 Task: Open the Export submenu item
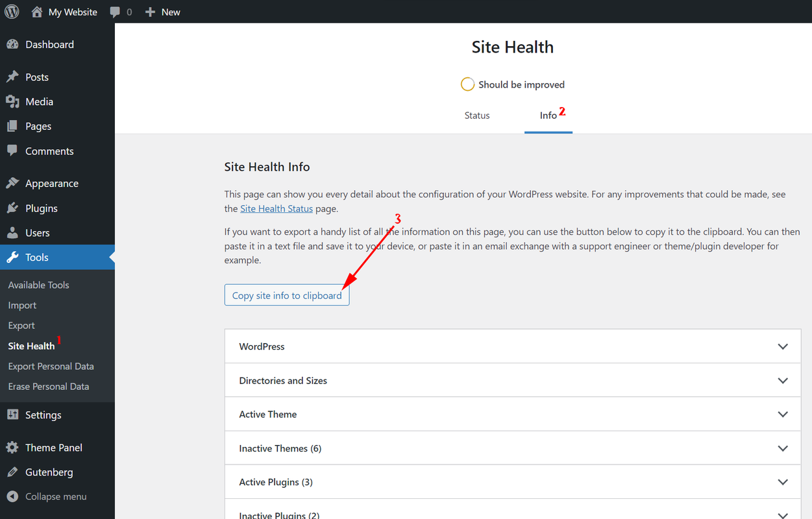pyautogui.click(x=21, y=325)
